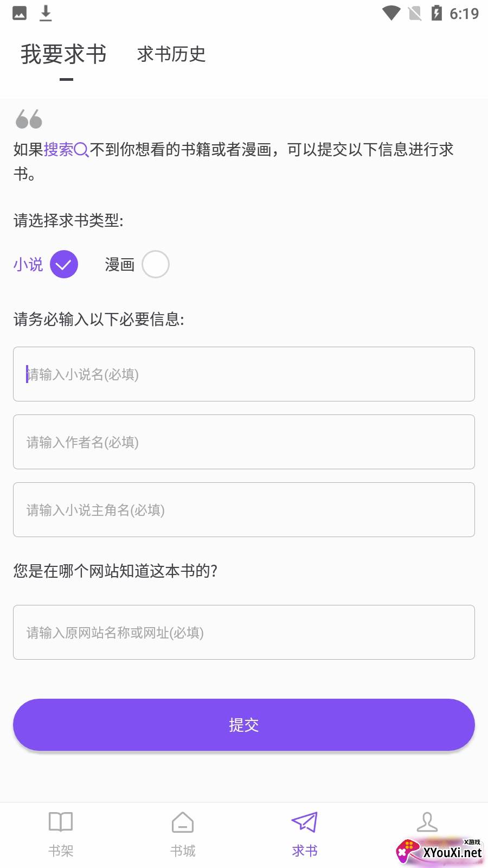Viewport: 488px width, 868px height.
Task: Select the 小说 radio button
Action: point(64,264)
